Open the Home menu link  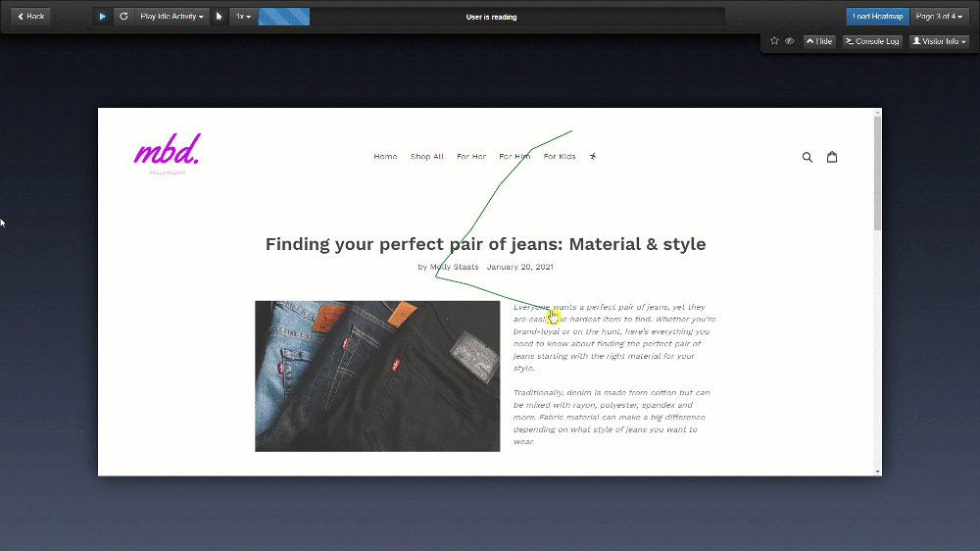click(x=385, y=156)
